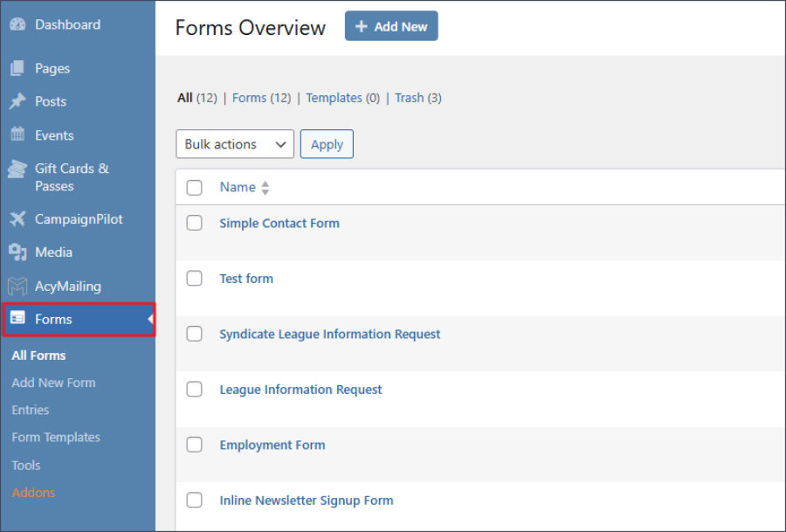786x532 pixels.
Task: Tick the checkbox beside Simple Contact Form
Action: coord(194,223)
